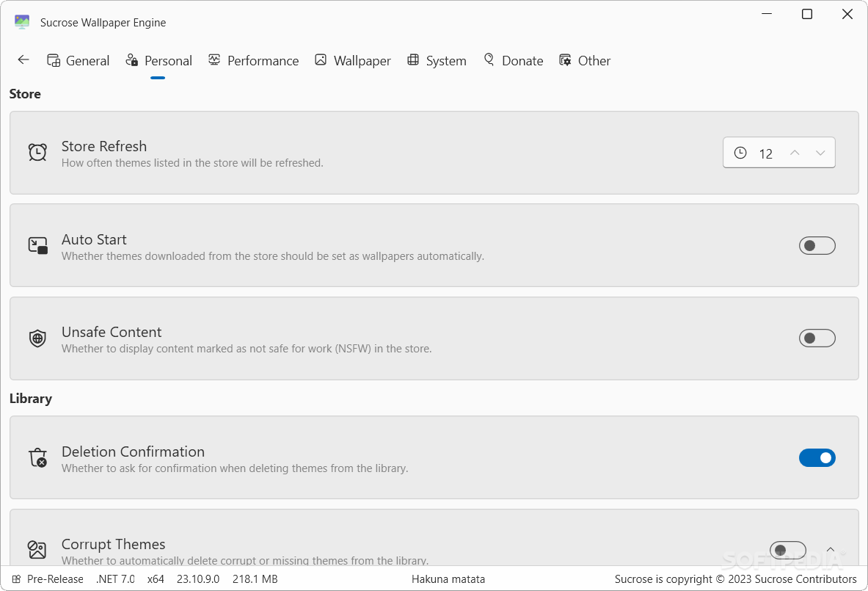Screen dimensions: 868x591
Task: Minimize the Sucrose Wallpaper Engine window
Action: [767, 14]
